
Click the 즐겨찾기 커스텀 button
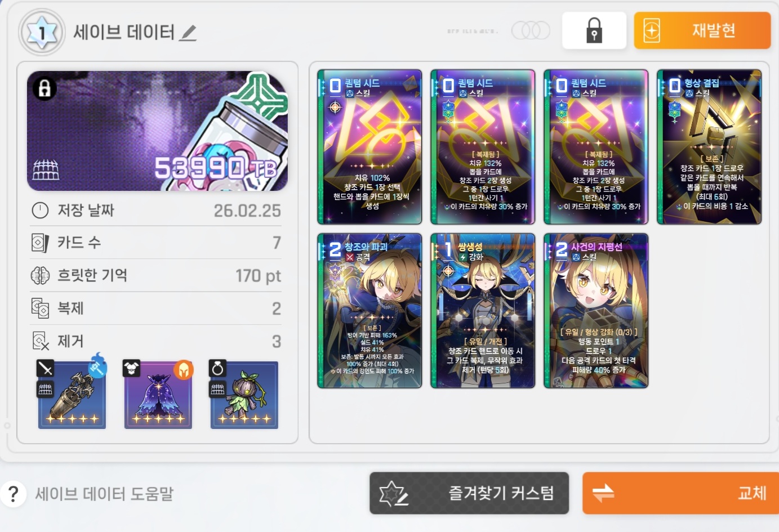coord(469,493)
